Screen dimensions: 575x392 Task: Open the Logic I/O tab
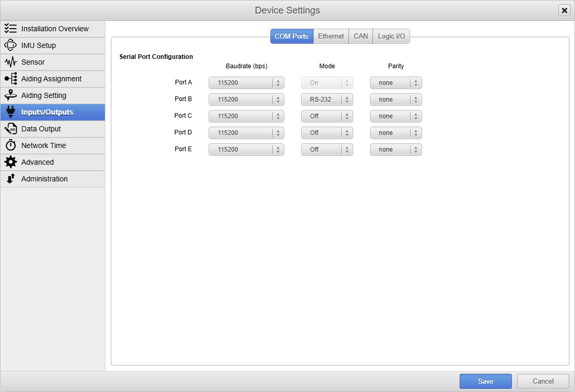391,36
